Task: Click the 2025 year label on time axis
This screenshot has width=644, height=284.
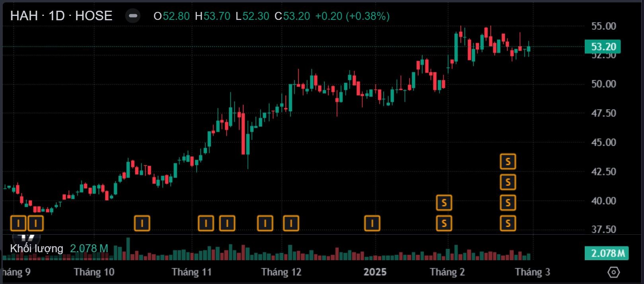Action: click(375, 272)
